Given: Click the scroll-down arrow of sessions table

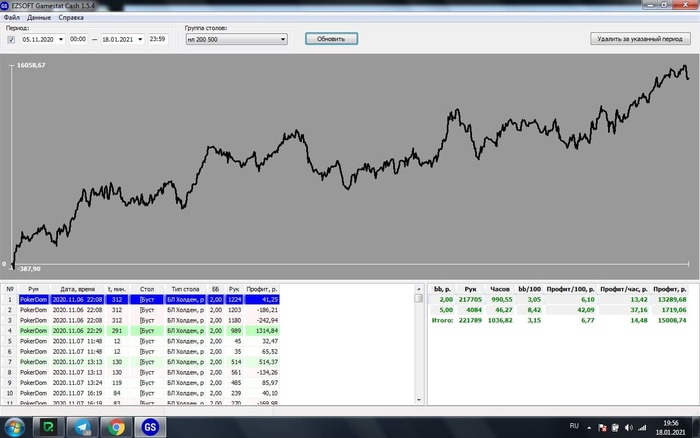Looking at the screenshot, I should pyautogui.click(x=419, y=400).
